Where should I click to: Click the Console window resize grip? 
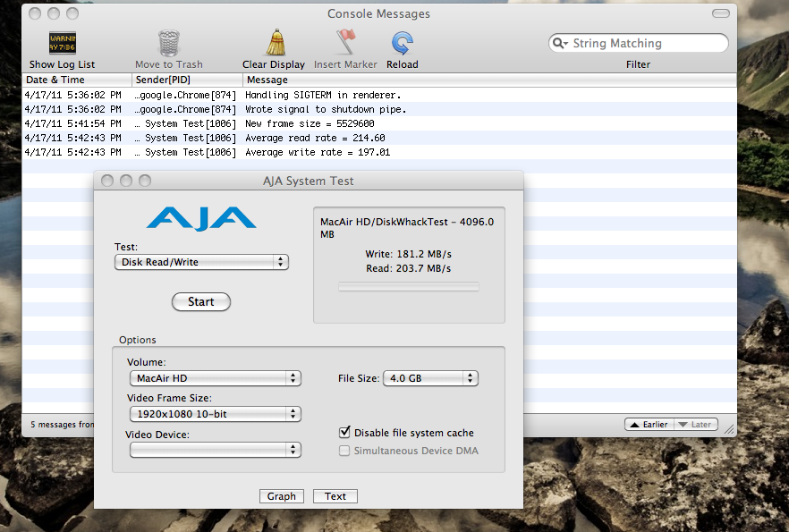click(x=729, y=429)
